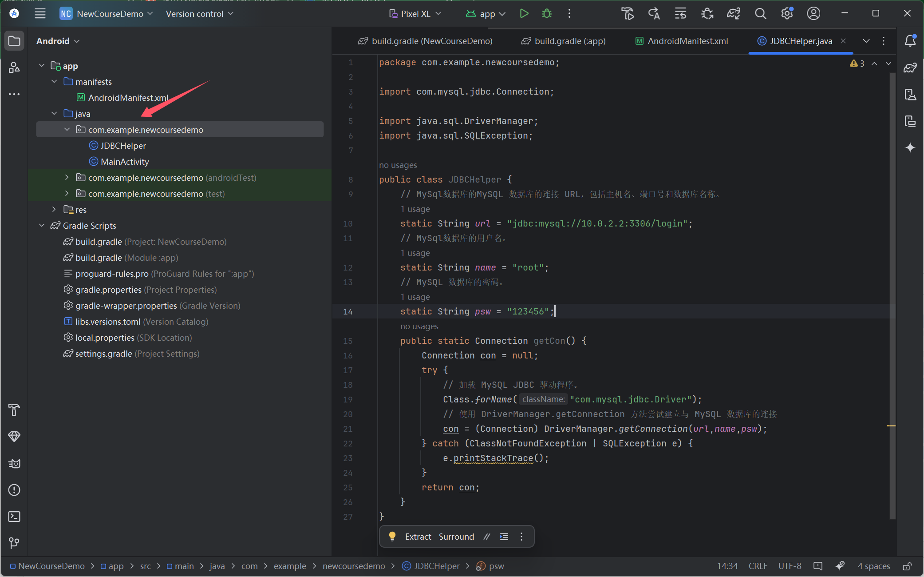Open the Android project view dropdown
The image size is (924, 577).
click(58, 41)
